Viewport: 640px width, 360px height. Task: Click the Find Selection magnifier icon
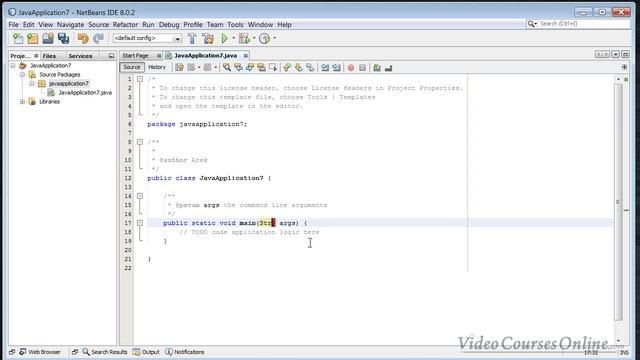[x=227, y=67]
